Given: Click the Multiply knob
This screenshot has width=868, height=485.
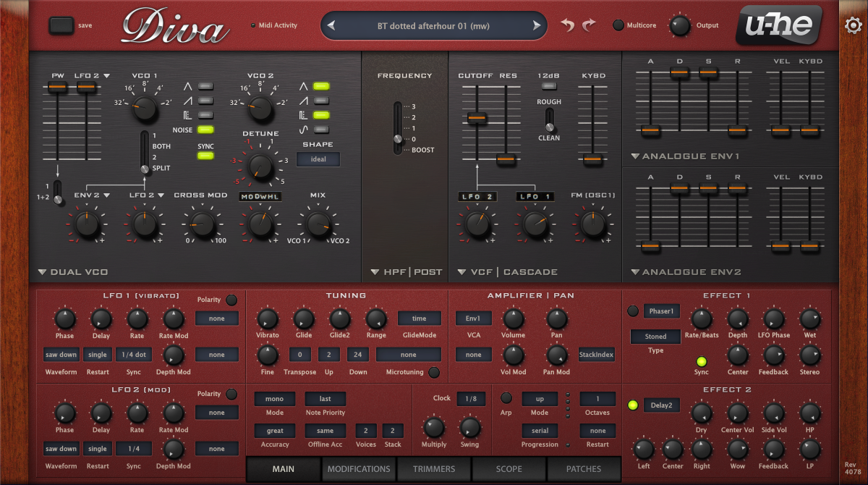Looking at the screenshot, I should 434,427.
